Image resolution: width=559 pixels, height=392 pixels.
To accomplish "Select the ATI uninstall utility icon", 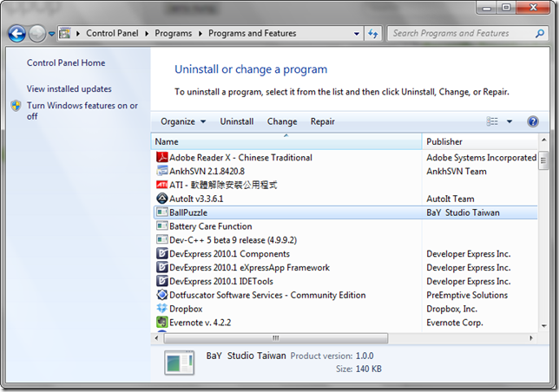I will pyautogui.click(x=162, y=185).
